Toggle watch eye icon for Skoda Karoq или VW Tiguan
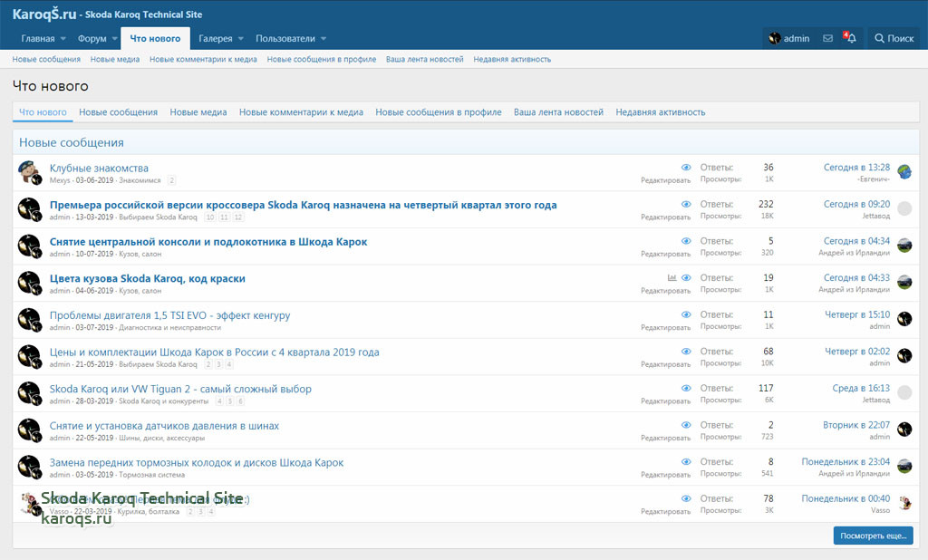This screenshot has height=560, width=928. click(x=686, y=389)
